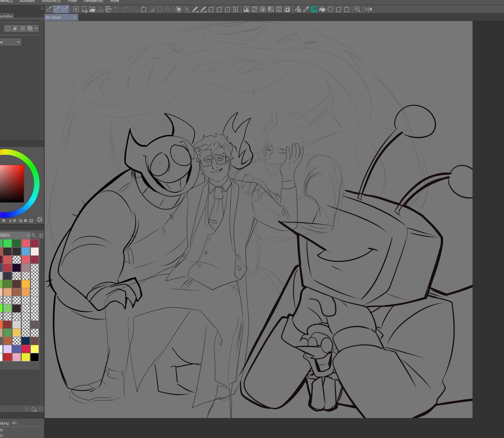
Task: Open the Hilfe menu
Action: (115, 2)
